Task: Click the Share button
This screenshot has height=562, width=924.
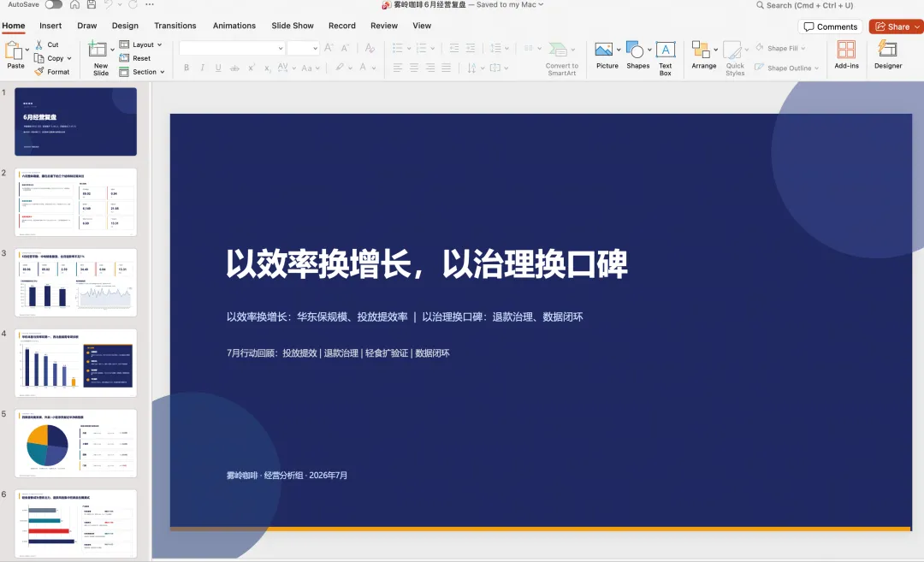Action: pyautogui.click(x=897, y=27)
